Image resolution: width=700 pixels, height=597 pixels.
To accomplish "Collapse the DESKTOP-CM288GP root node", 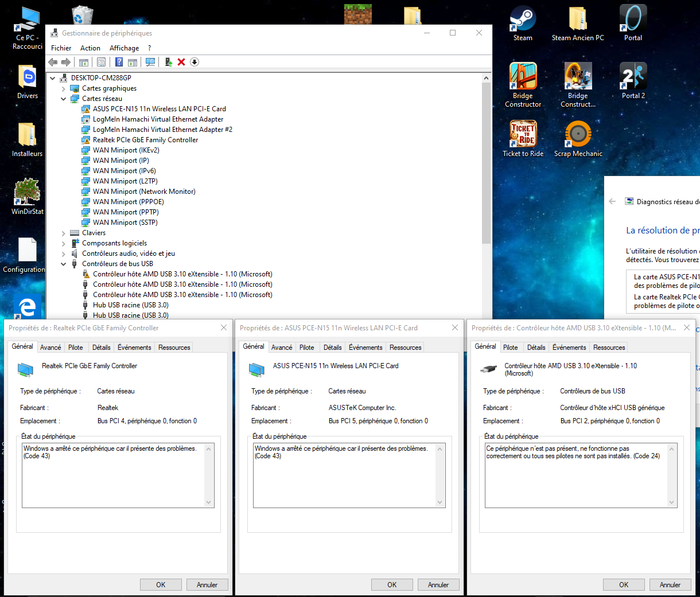I will point(53,78).
